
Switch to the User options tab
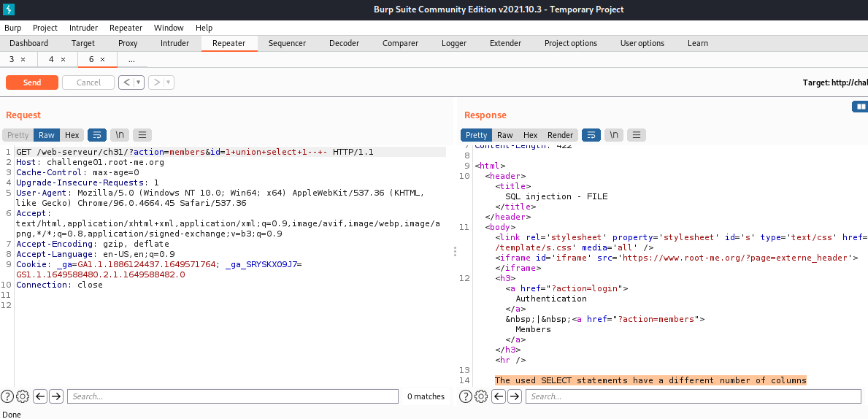click(x=642, y=43)
